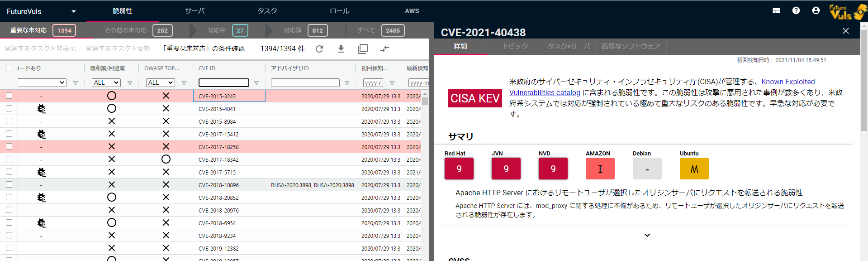Click mitigation X mark in CVE-2015-8984 row
The height and width of the screenshot is (261, 868).
[112, 121]
